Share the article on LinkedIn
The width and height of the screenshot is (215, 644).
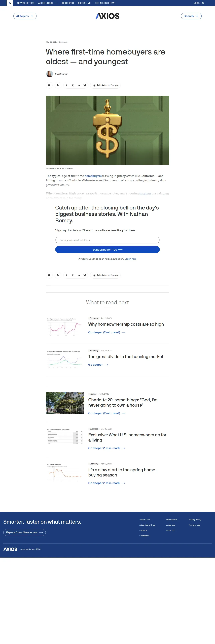(79, 85)
